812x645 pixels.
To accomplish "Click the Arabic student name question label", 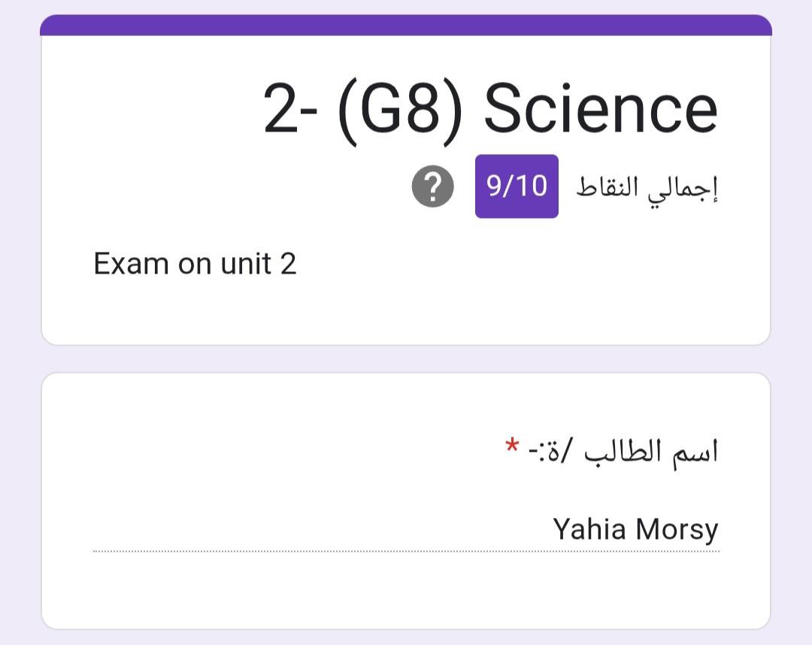I will [623, 452].
